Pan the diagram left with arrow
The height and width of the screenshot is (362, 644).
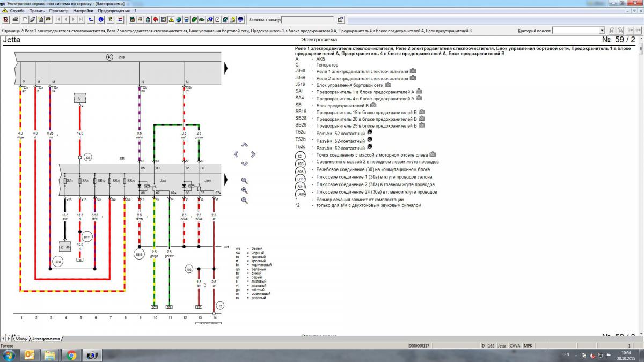[x=236, y=154]
